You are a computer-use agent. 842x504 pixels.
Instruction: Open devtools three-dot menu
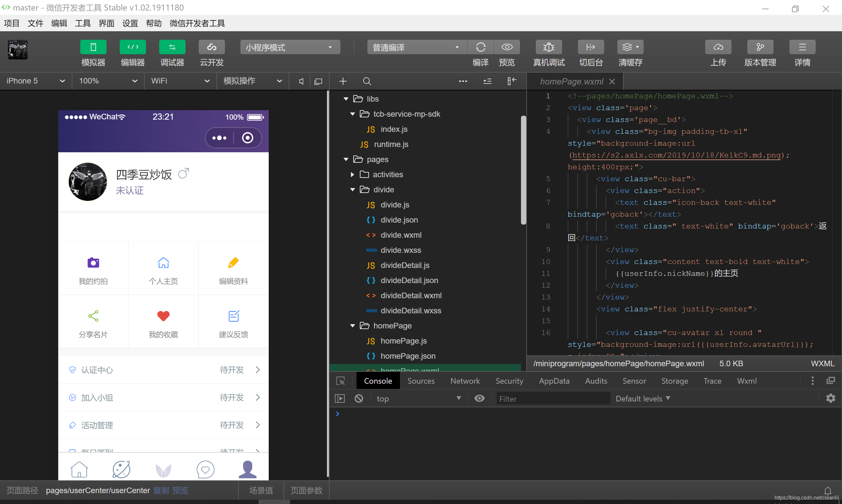click(x=812, y=381)
